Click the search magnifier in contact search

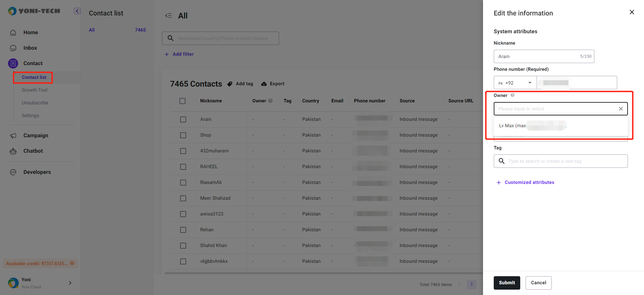coord(170,38)
